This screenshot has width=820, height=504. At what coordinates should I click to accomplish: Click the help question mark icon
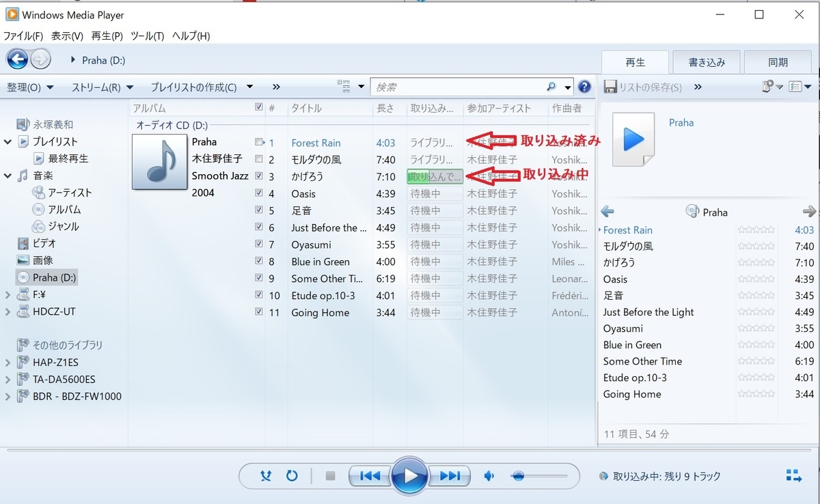(x=584, y=87)
